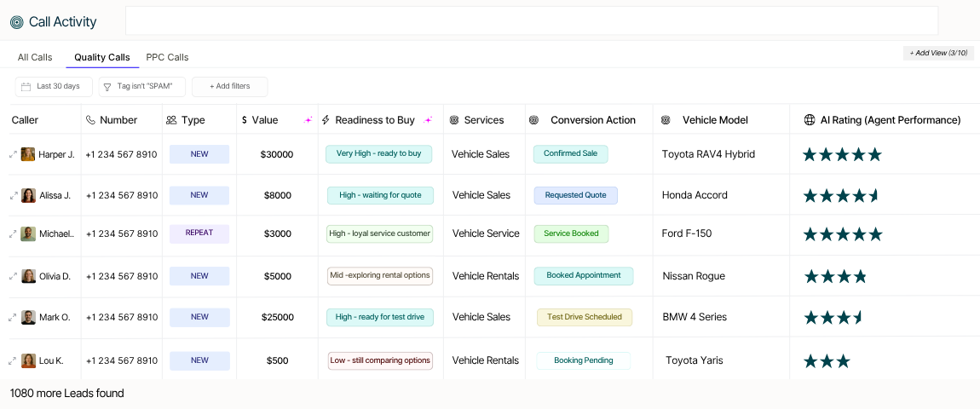Click the + Add filters button
The width and height of the screenshot is (980, 409).
point(229,86)
